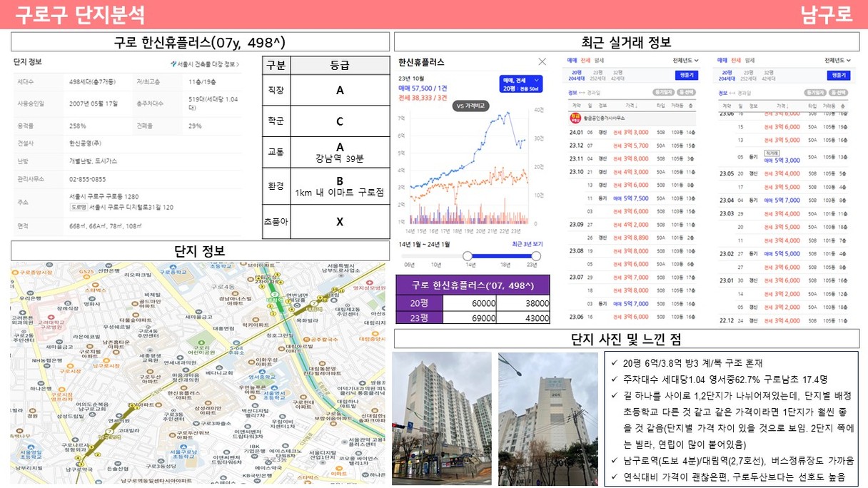This screenshot has height=488, width=868.
Task: Grab the 14년 start handle on period slider
Action: point(468,256)
